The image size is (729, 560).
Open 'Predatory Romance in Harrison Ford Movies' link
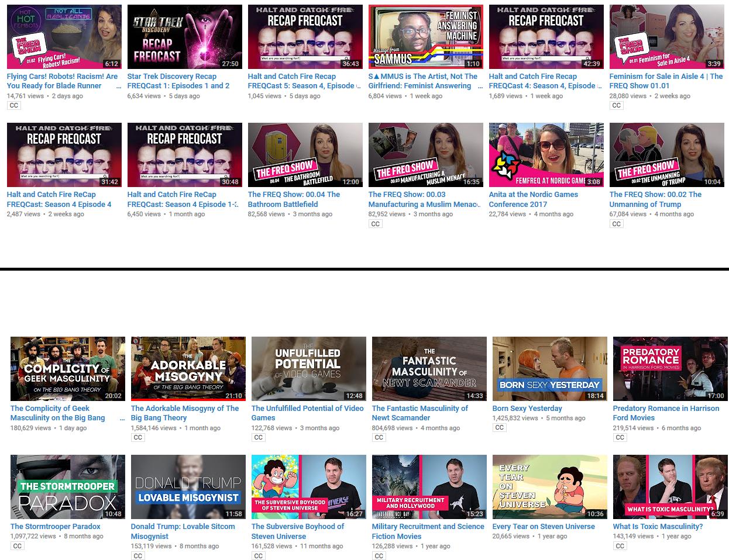click(666, 413)
